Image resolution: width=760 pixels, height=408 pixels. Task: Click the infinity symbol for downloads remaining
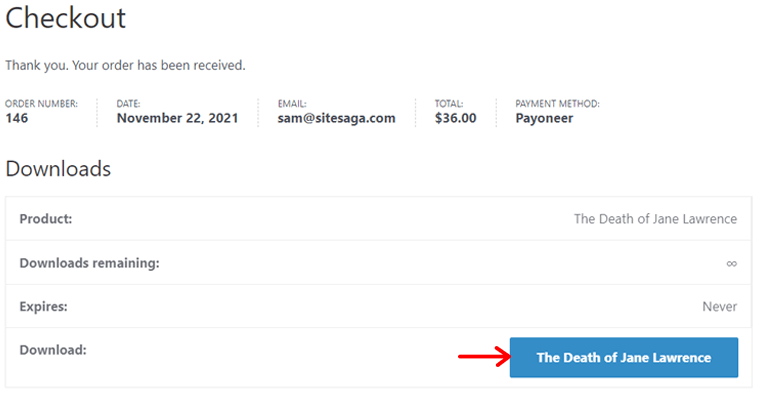[731, 263]
